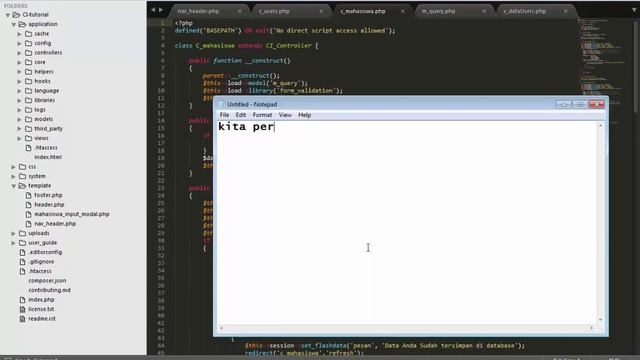Open Notepad Format menu
The height and width of the screenshot is (360, 640).
click(262, 115)
